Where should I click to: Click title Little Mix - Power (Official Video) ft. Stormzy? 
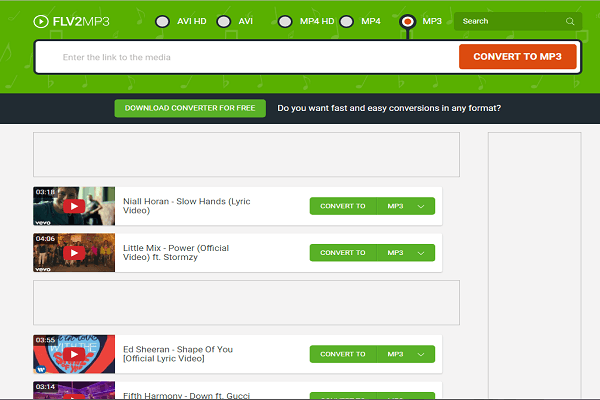176,253
